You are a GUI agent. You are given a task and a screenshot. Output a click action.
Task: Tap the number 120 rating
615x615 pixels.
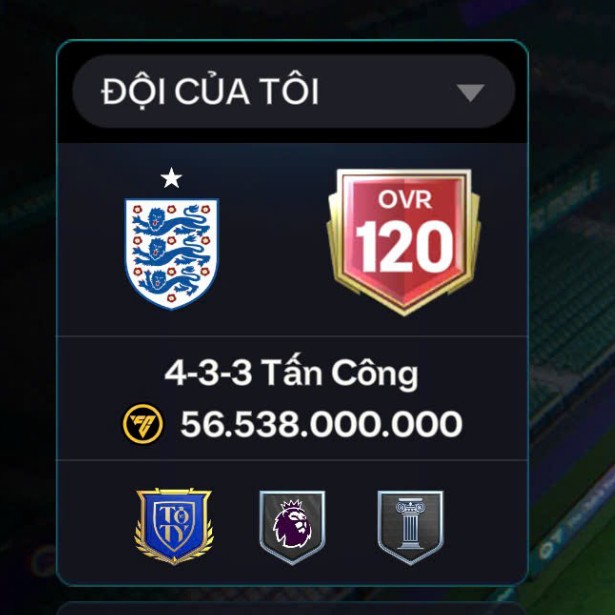[404, 246]
